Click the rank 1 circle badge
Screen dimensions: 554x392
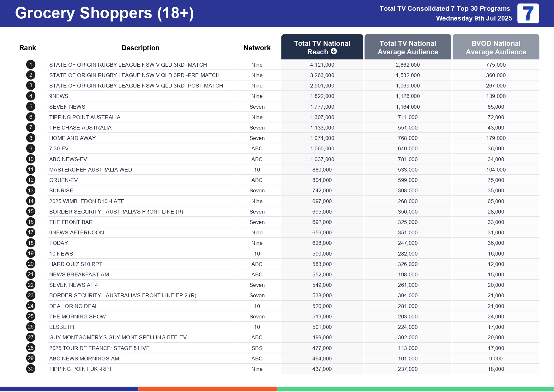pos(31,65)
